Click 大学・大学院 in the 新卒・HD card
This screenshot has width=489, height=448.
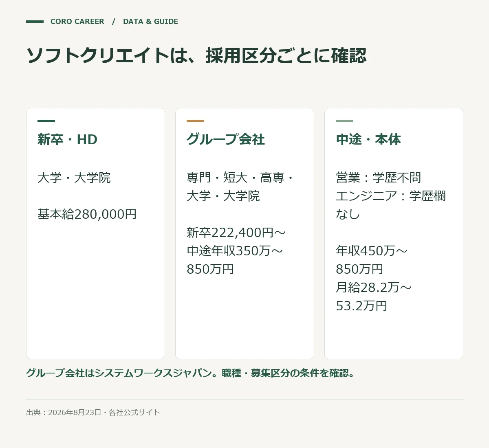74,178
